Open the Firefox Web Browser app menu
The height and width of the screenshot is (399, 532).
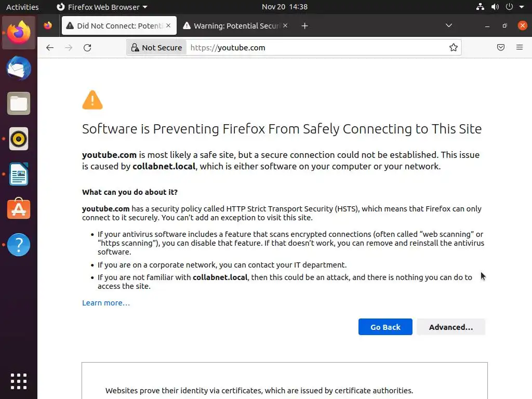[102, 7]
